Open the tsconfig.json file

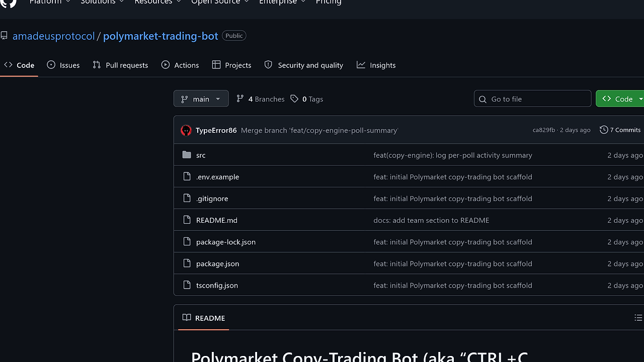click(x=217, y=285)
